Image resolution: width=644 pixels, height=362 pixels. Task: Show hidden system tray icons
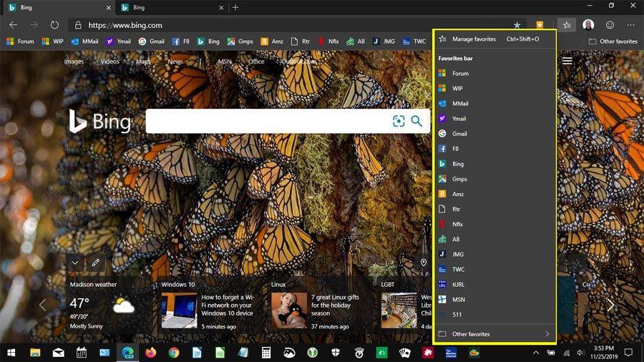[x=535, y=353]
